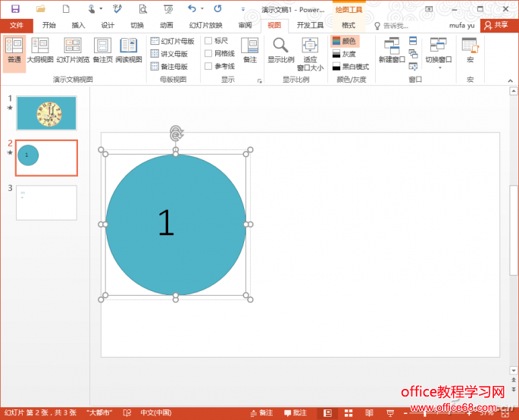Open a New Window (新建窗口)
The height and width of the screenshot is (420, 519).
[392, 51]
